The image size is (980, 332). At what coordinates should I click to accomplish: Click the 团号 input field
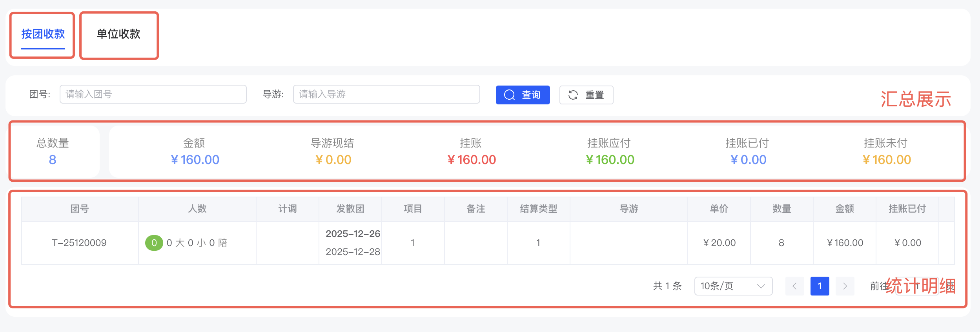[152, 94]
